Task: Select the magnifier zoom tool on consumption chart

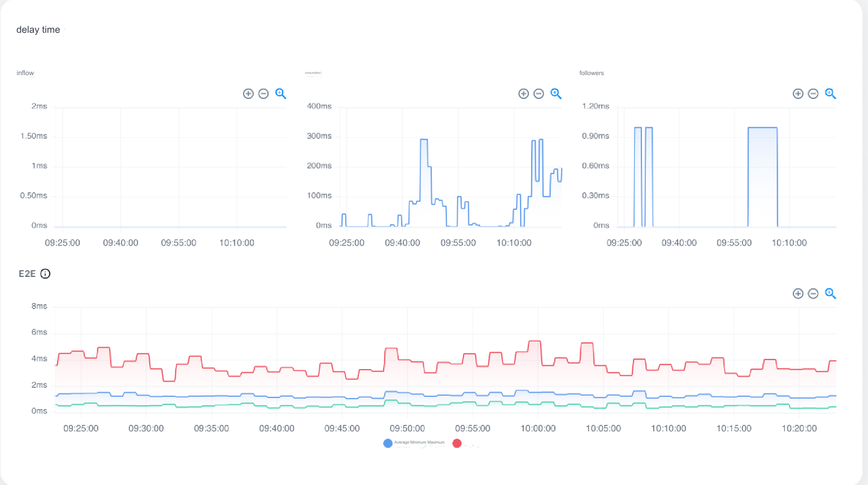Action: [x=556, y=93]
